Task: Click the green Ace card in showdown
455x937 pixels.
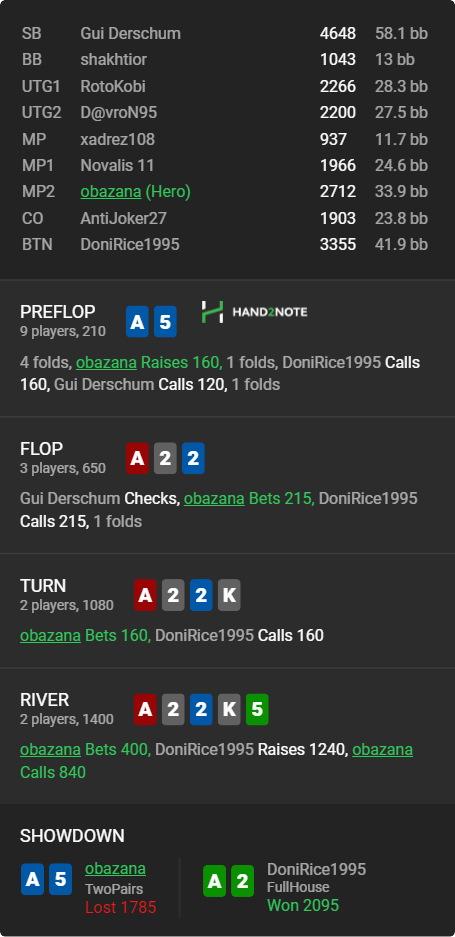Action: 214,881
